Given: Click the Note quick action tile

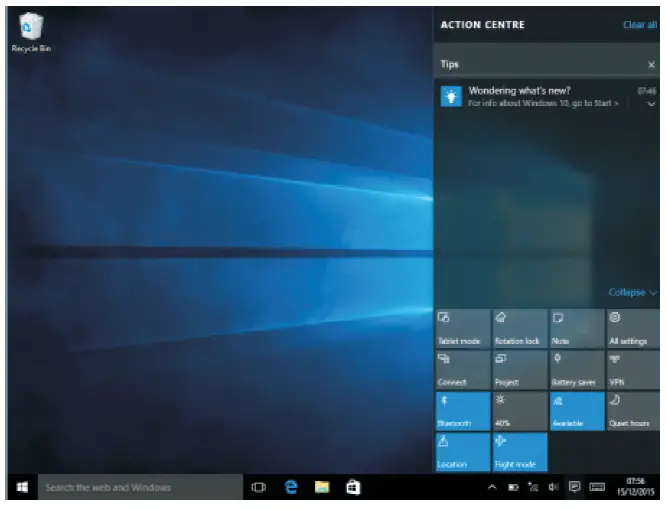Looking at the screenshot, I should [577, 328].
